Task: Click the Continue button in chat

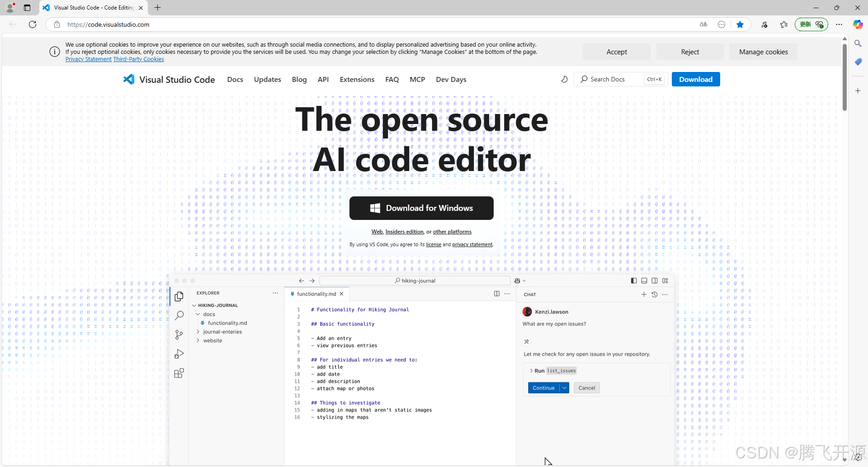Action: [543, 388]
